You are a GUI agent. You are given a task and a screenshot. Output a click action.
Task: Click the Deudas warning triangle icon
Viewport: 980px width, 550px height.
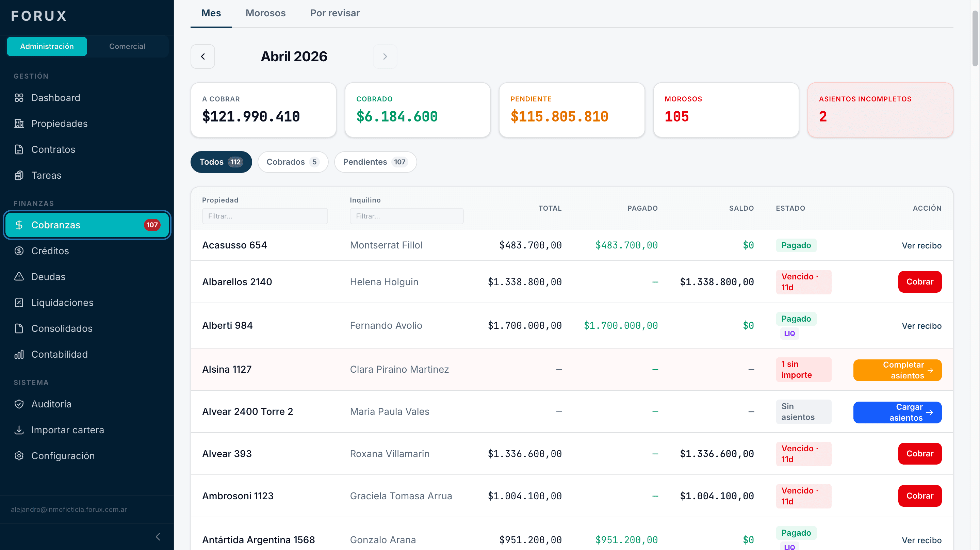(19, 277)
